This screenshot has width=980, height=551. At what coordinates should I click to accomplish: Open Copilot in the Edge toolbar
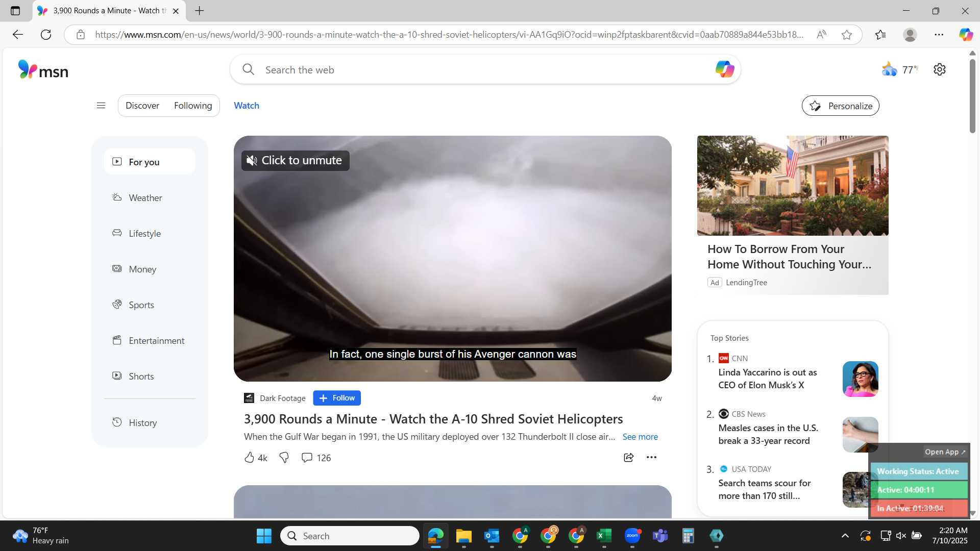click(x=966, y=35)
